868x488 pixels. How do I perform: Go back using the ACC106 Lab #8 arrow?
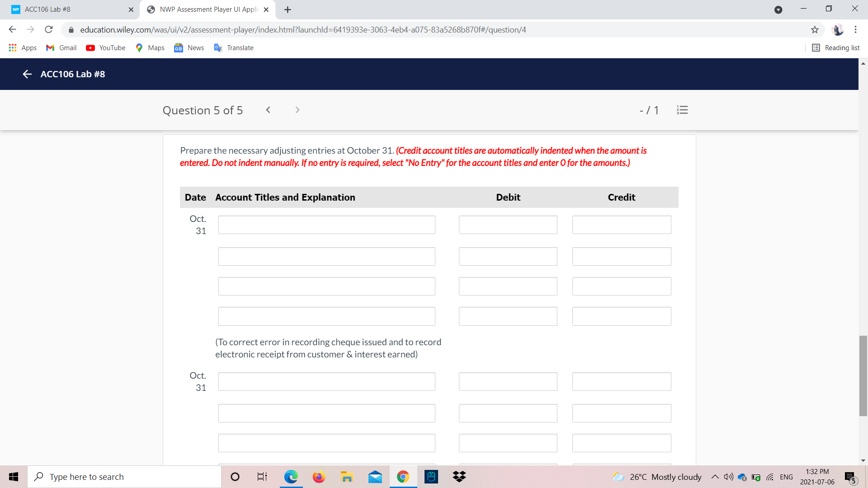tap(27, 74)
